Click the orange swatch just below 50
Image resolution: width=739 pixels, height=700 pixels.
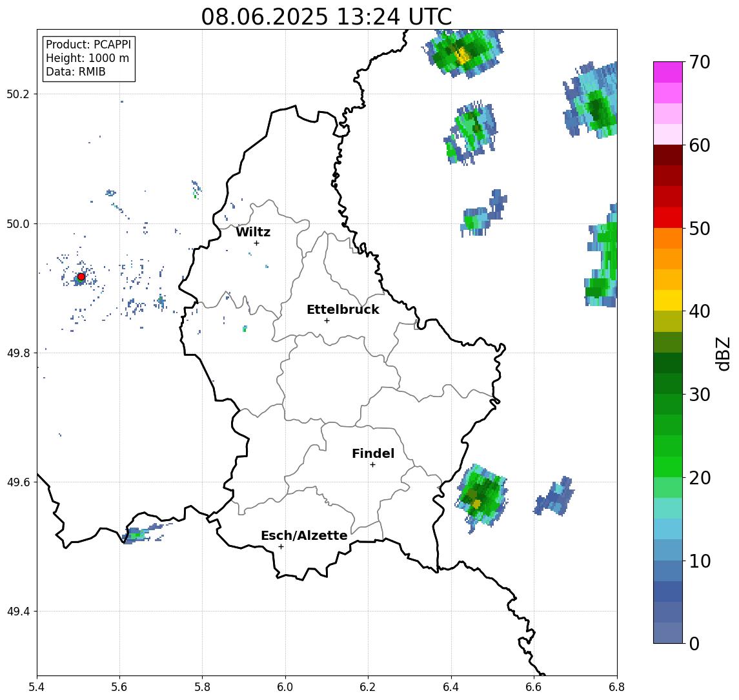(x=668, y=238)
